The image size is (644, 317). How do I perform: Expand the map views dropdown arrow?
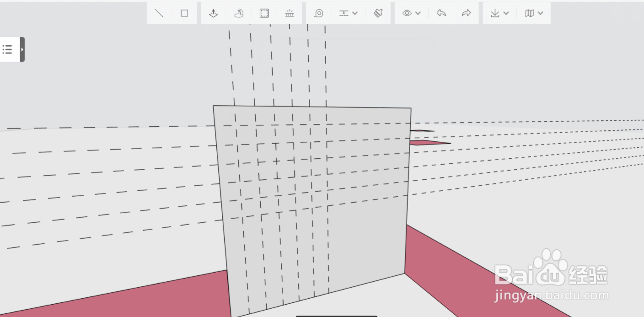click(x=540, y=13)
